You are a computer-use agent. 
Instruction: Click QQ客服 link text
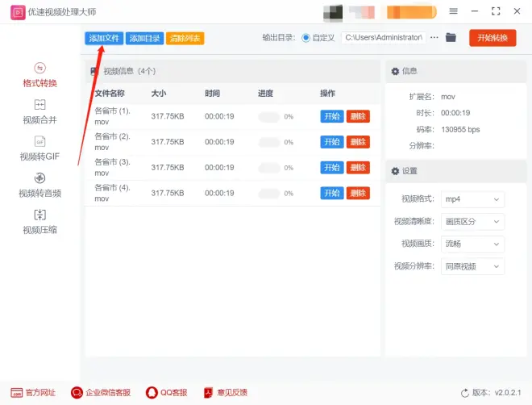(174, 393)
